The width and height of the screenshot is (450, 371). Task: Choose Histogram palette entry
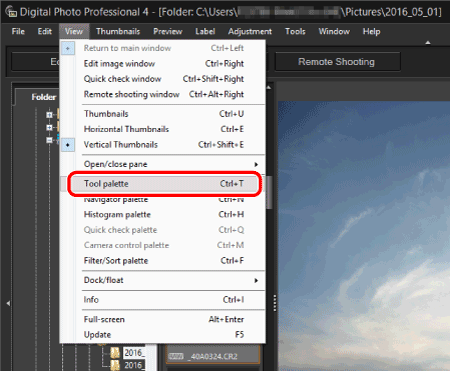[163, 214]
